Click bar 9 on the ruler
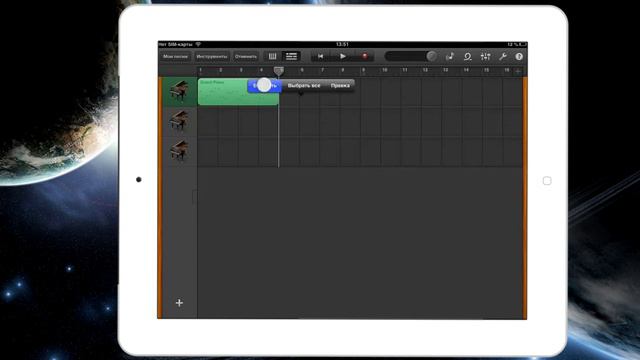This screenshot has height=360, width=640. (363, 70)
